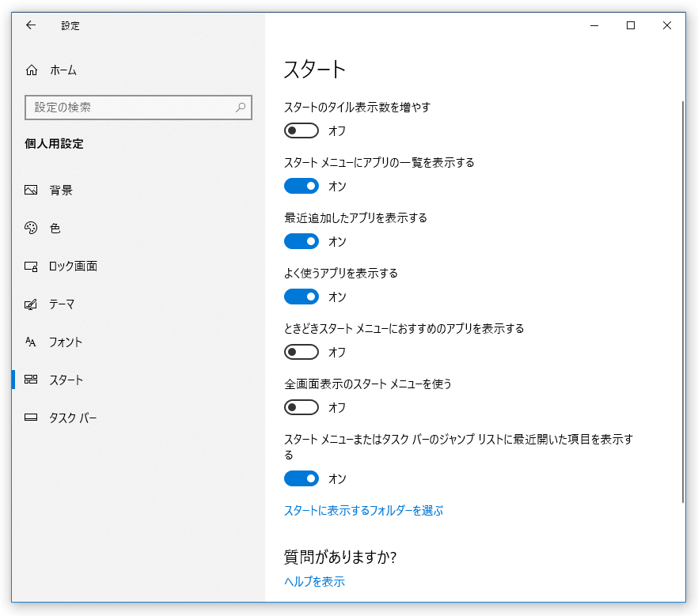Turn on おすすめのアプリを表示する toggle
This screenshot has width=698, height=616.
(302, 352)
